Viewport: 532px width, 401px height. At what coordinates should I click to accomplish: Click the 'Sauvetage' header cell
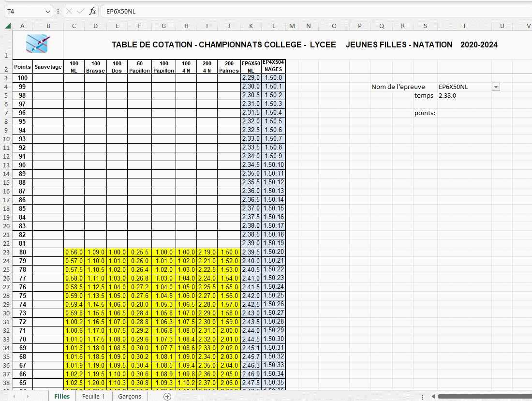tap(48, 67)
